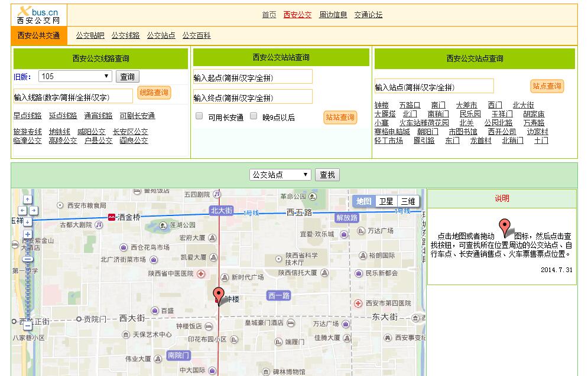The image size is (588, 376).
Task: Zoom out with the bottom minus button
Action: pos(28,325)
